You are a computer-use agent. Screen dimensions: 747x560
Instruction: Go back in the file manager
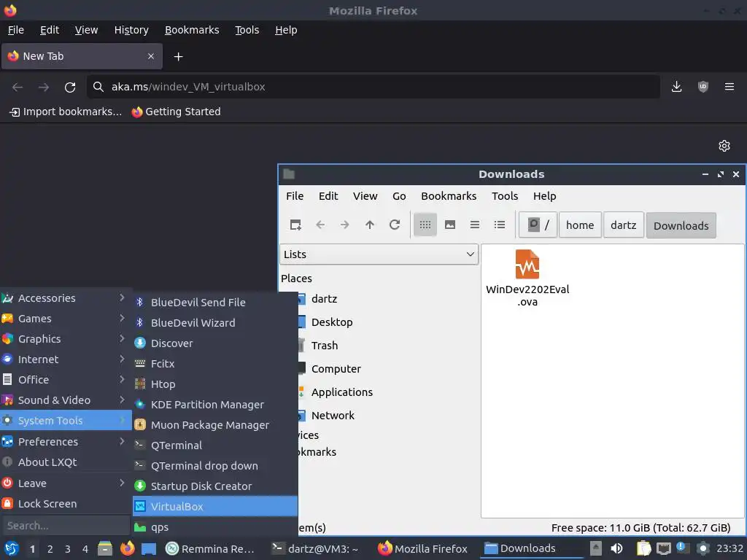click(320, 225)
